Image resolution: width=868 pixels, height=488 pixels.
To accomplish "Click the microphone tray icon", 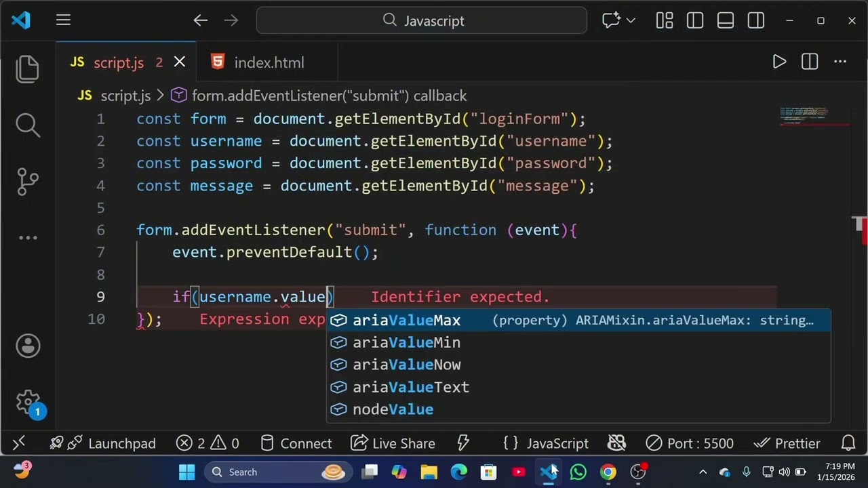I will 746,472.
